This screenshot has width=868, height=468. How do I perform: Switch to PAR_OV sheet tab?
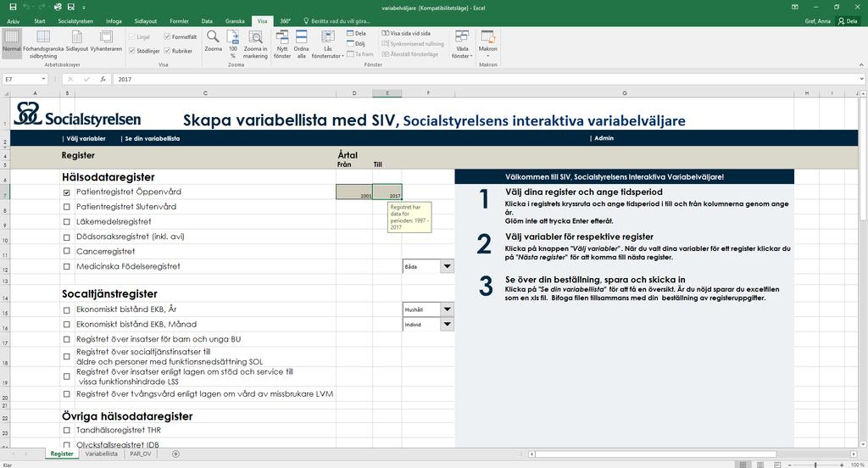pos(141,454)
